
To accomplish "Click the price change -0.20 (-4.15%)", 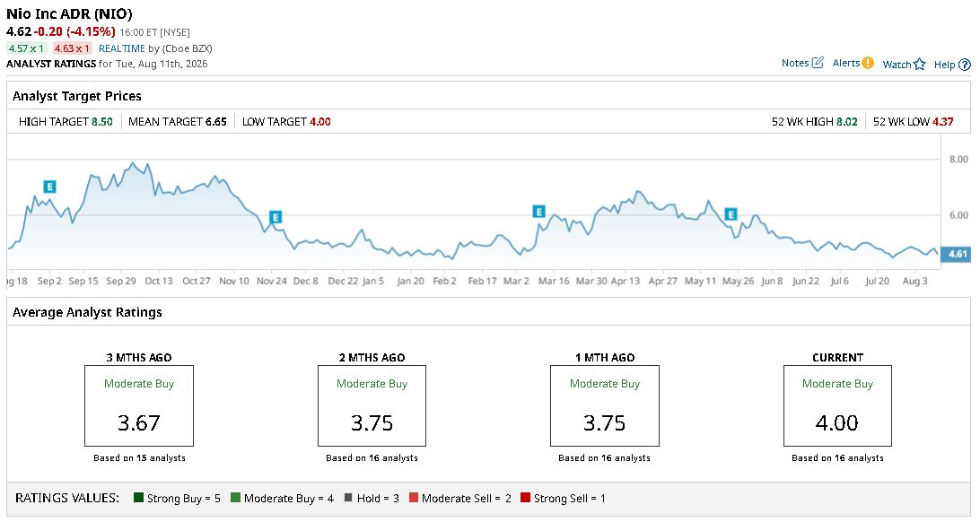I will tap(74, 31).
